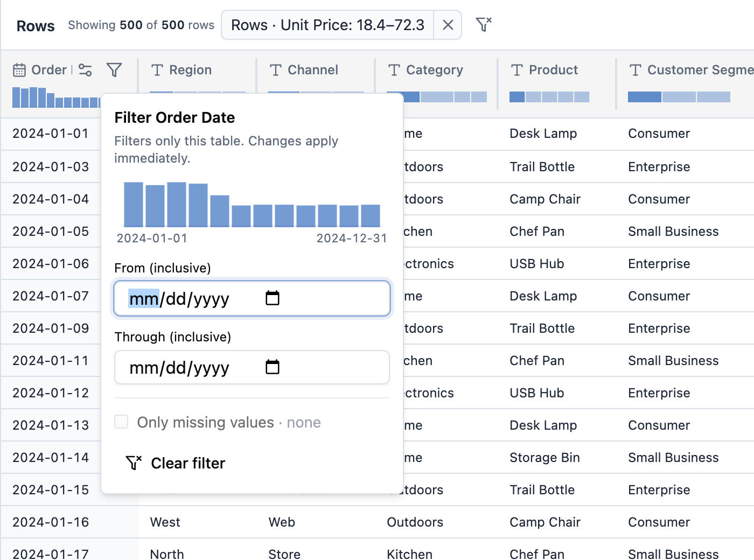754x560 pixels.
Task: Select first bar of Filter Order Date histogram
Action: click(134, 205)
